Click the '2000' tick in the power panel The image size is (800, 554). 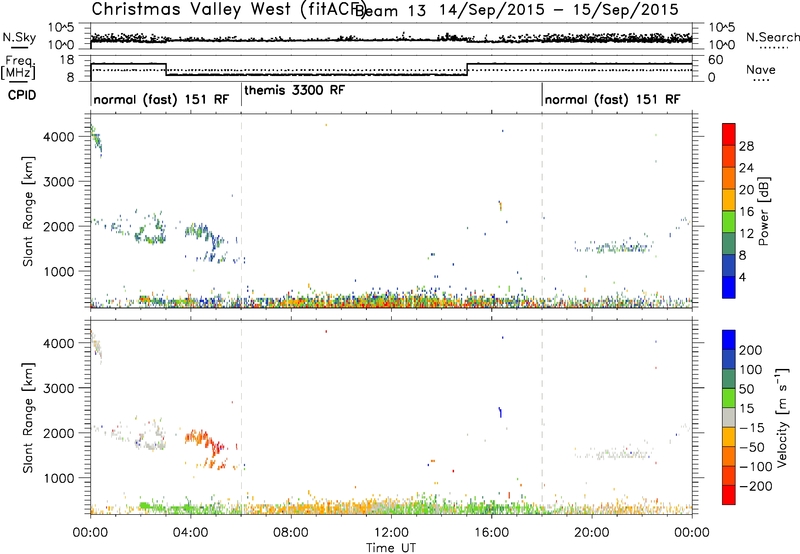coord(59,226)
